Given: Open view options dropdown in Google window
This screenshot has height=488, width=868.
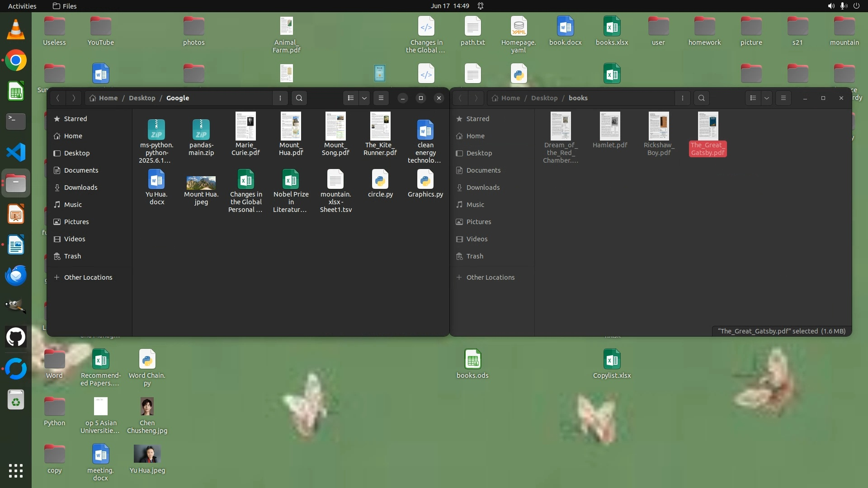Looking at the screenshot, I should 364,98.
